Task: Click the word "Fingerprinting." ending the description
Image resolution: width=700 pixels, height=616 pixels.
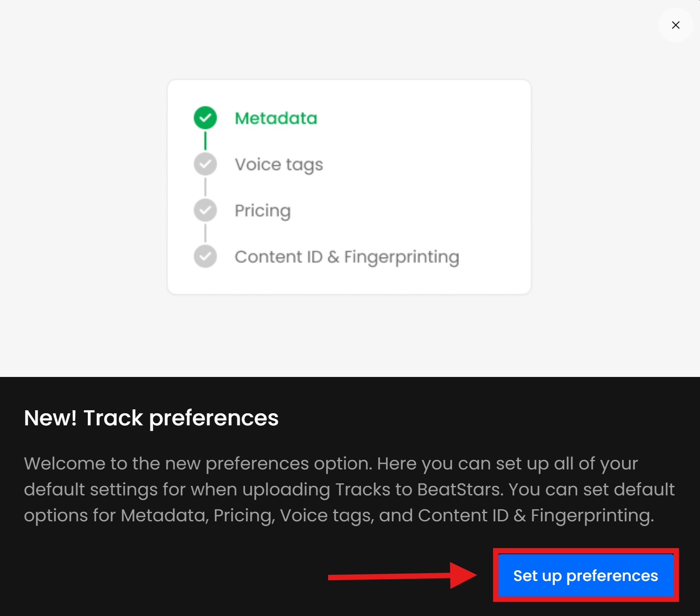Action: 592,515
